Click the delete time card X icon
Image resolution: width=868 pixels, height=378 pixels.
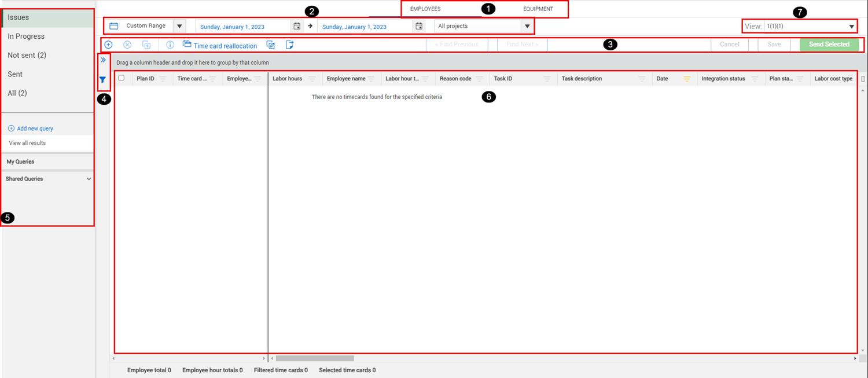tap(127, 45)
